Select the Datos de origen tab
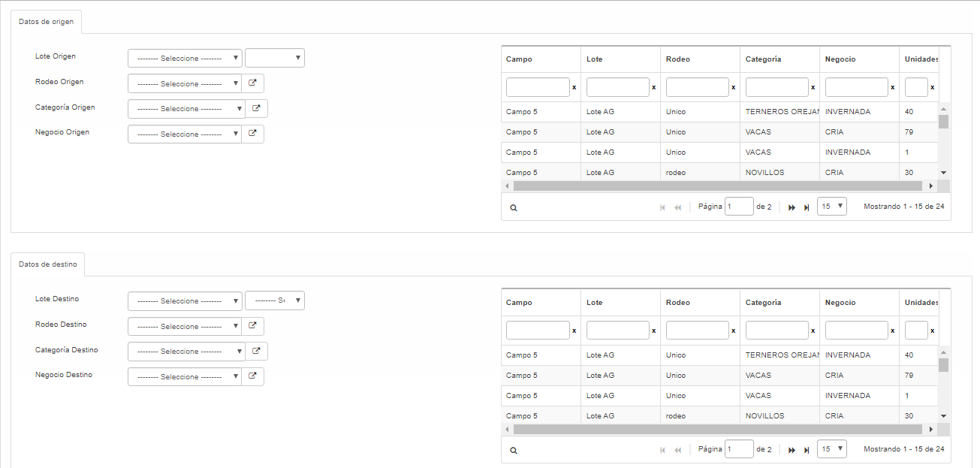The image size is (980, 468). click(x=46, y=22)
